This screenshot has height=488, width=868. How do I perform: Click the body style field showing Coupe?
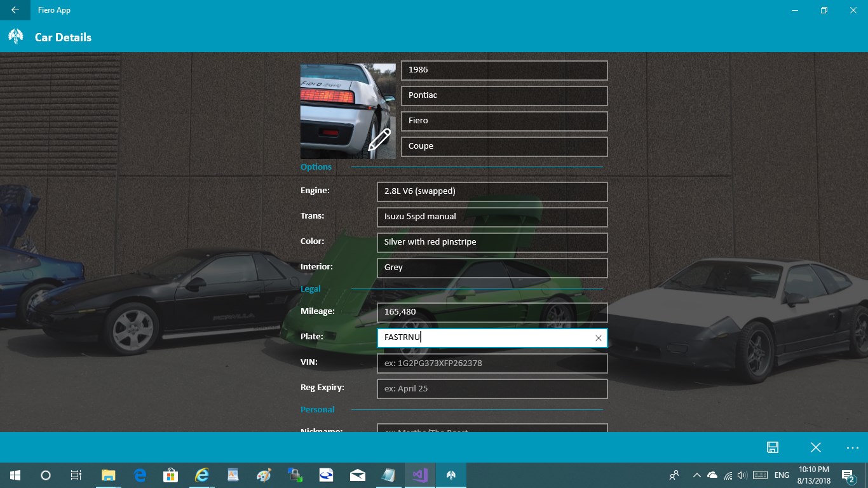point(505,147)
